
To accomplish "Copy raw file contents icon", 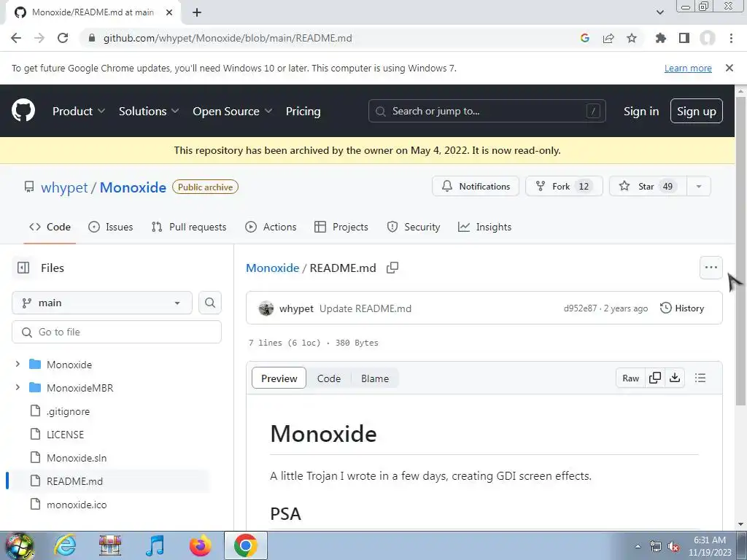I will click(x=655, y=378).
